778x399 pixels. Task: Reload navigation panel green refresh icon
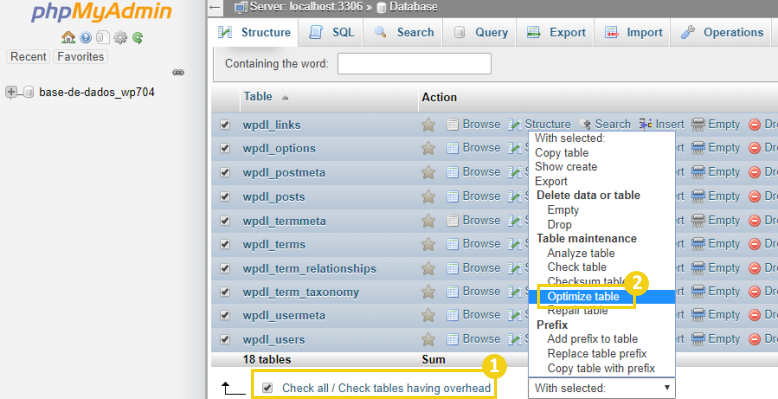[x=138, y=37]
